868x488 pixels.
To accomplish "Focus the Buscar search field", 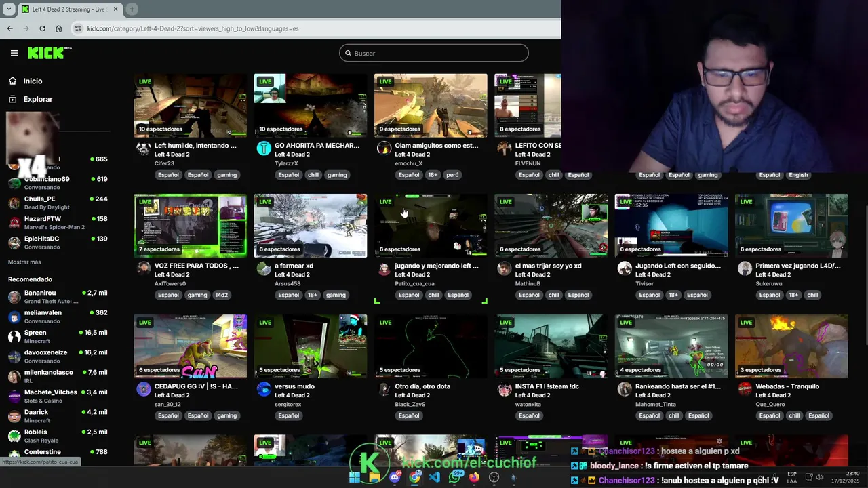I will point(434,53).
